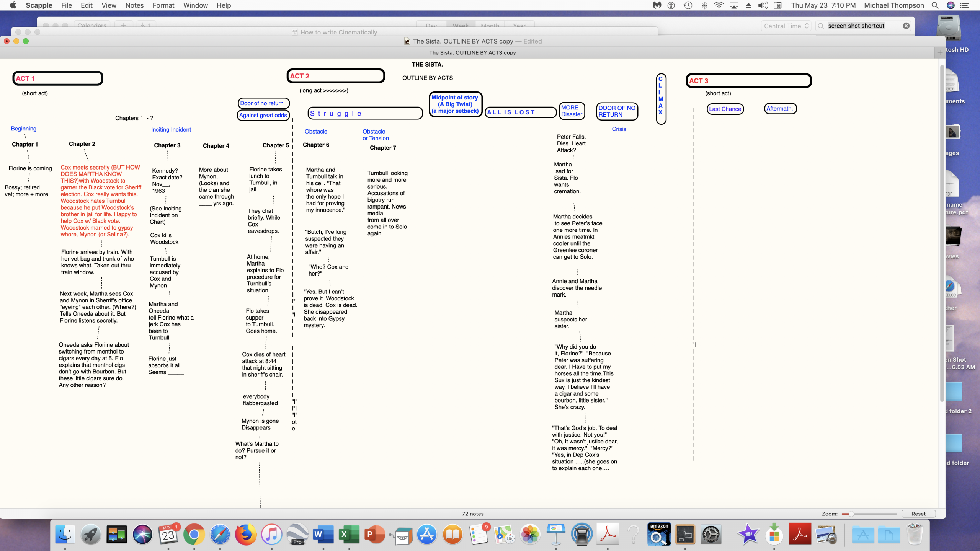
Task: Click the volume icon in menu bar
Action: click(x=763, y=5)
